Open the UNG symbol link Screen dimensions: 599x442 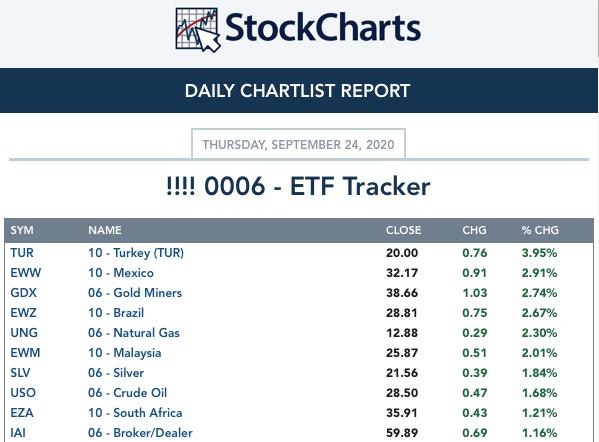coord(24,333)
